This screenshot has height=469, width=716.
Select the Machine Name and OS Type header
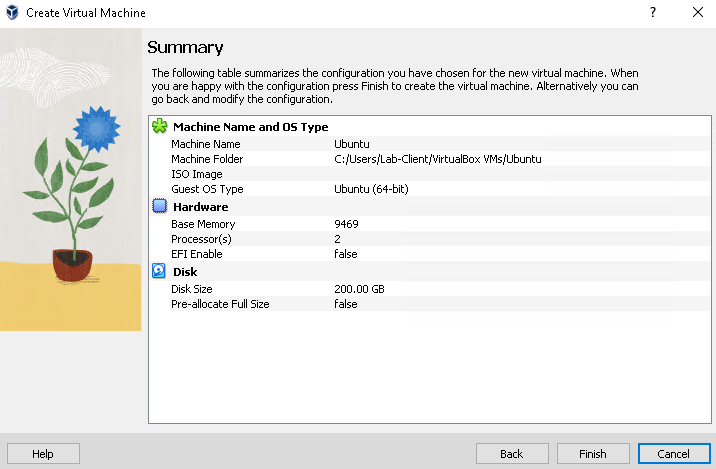point(251,127)
